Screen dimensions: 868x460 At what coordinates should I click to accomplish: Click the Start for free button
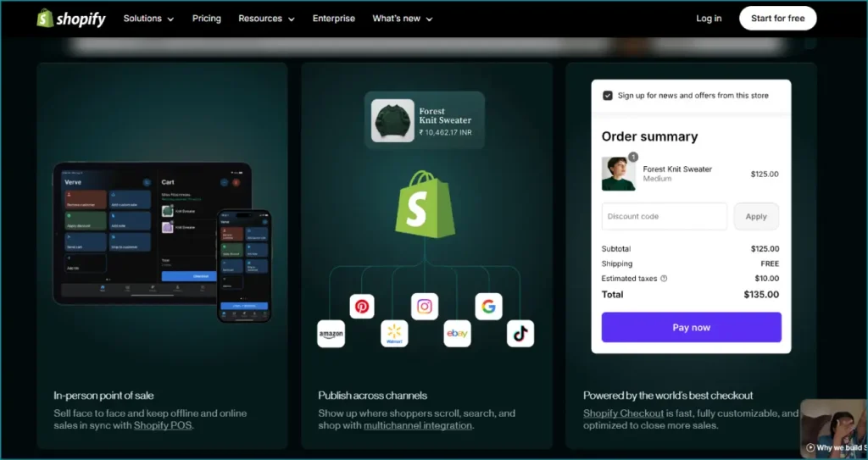point(778,19)
